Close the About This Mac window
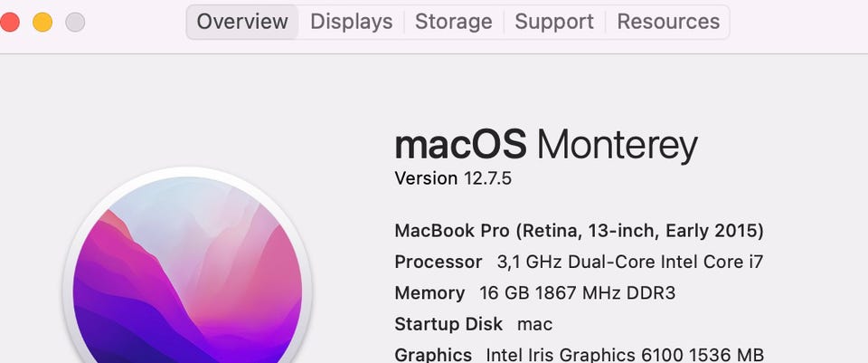868x363 pixels. (x=9, y=22)
